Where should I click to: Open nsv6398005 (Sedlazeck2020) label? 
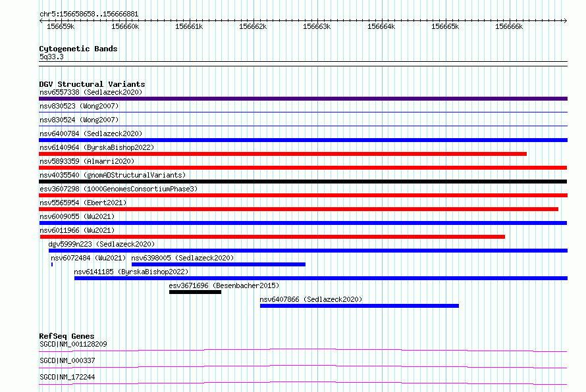pos(182,258)
